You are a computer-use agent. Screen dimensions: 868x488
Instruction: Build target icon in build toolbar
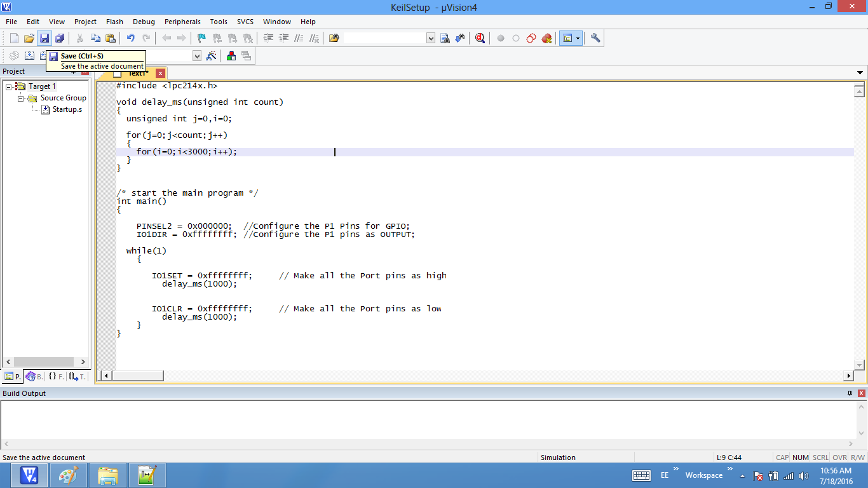click(x=29, y=56)
